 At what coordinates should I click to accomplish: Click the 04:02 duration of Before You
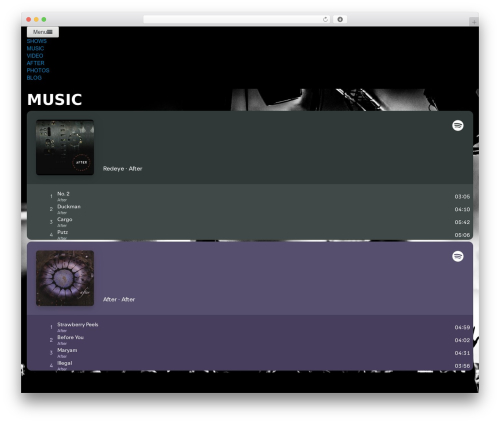[462, 340]
